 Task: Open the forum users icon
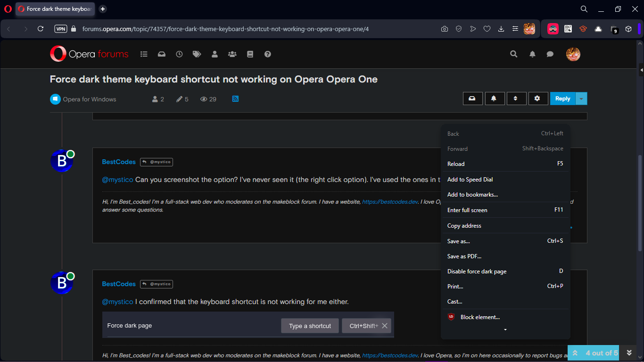215,54
